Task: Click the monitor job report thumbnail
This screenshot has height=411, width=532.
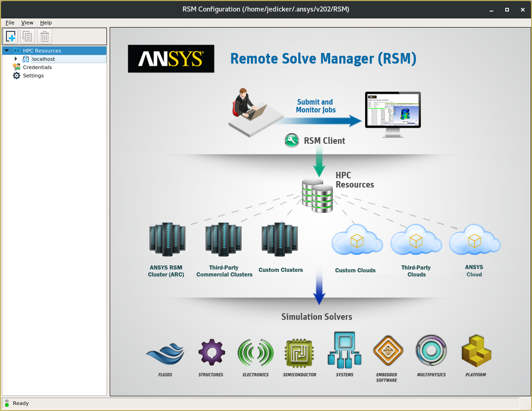Action: [393, 110]
